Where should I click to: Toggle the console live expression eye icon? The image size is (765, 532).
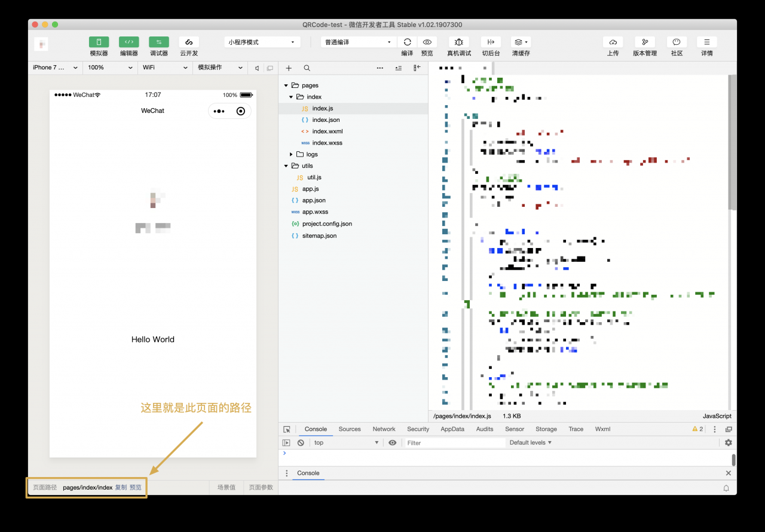[x=392, y=443]
